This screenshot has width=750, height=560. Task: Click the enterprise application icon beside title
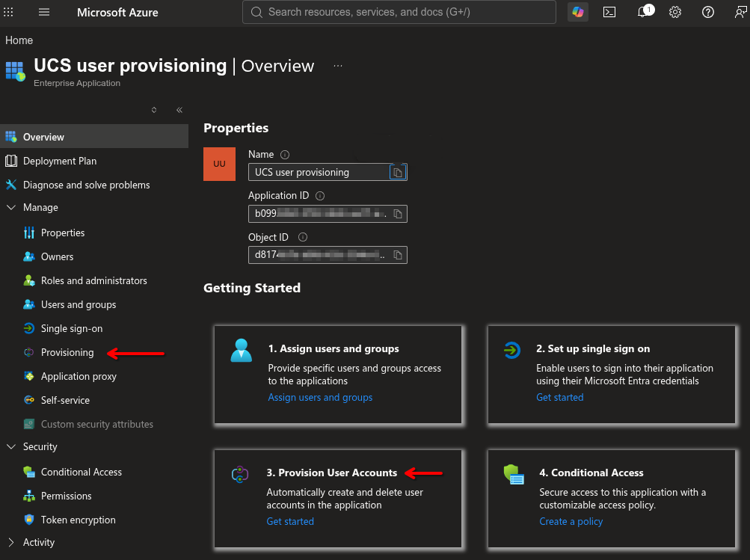click(15, 71)
